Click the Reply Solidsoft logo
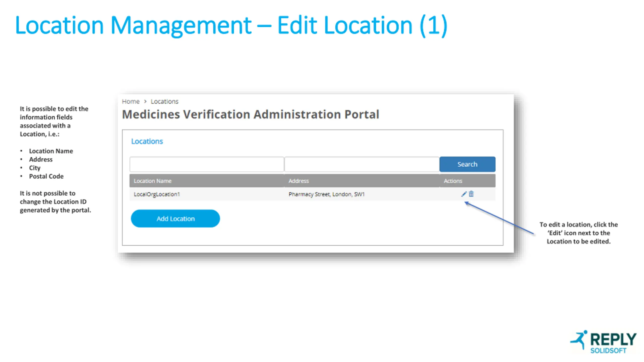 click(603, 342)
